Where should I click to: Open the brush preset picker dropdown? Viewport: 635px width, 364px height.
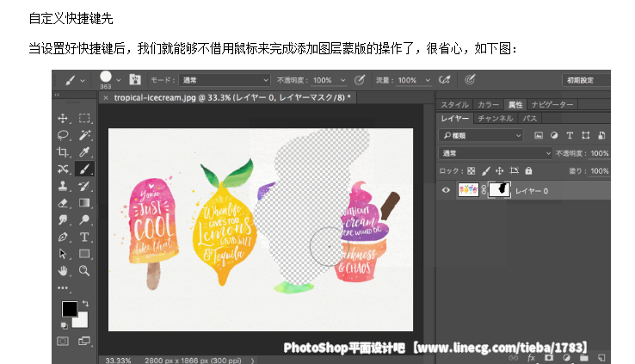tap(118, 80)
